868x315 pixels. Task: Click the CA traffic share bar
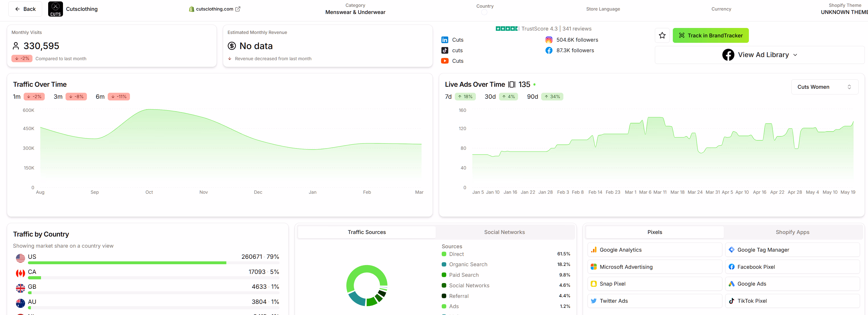point(154,278)
